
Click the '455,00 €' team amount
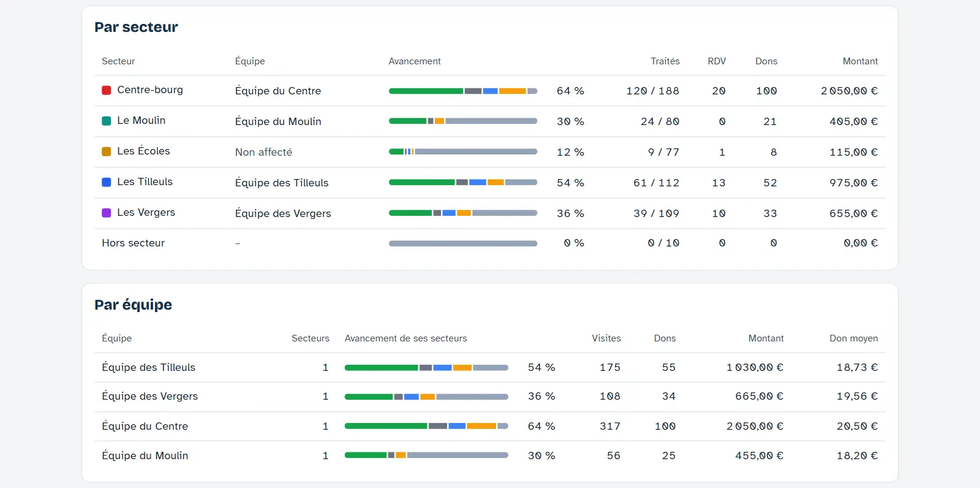(759, 456)
